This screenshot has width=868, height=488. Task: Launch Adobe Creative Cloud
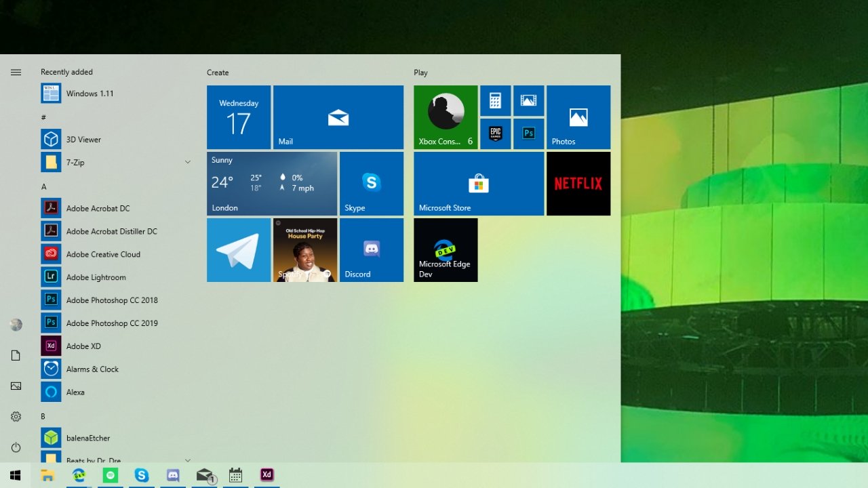(x=115, y=255)
